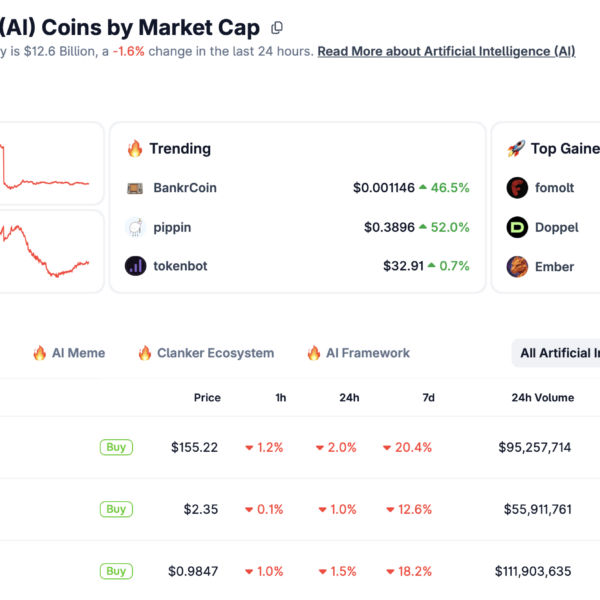The width and height of the screenshot is (600, 600).
Task: Click the pippin coin icon
Action: click(135, 227)
